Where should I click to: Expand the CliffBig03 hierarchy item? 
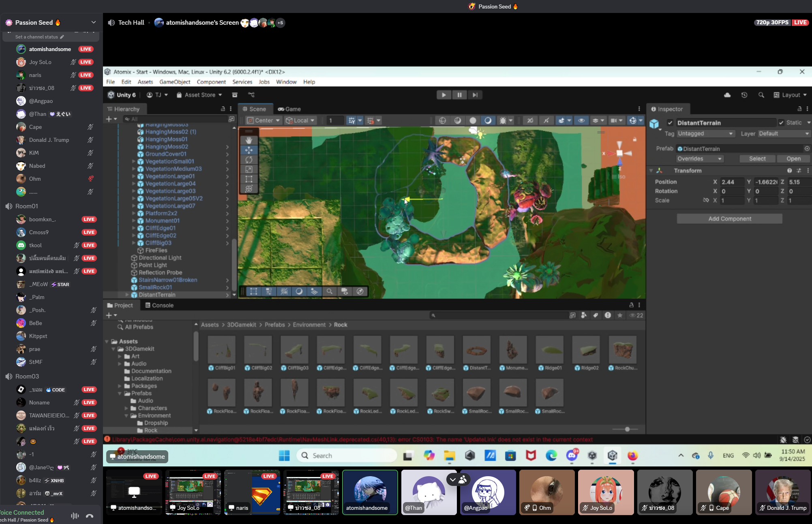pyautogui.click(x=134, y=243)
